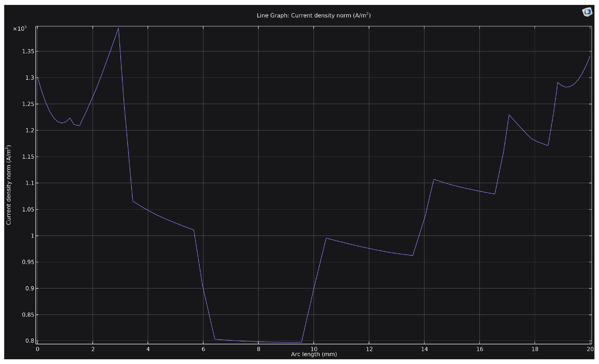Click the 1.35 y-axis tick label

(28, 52)
